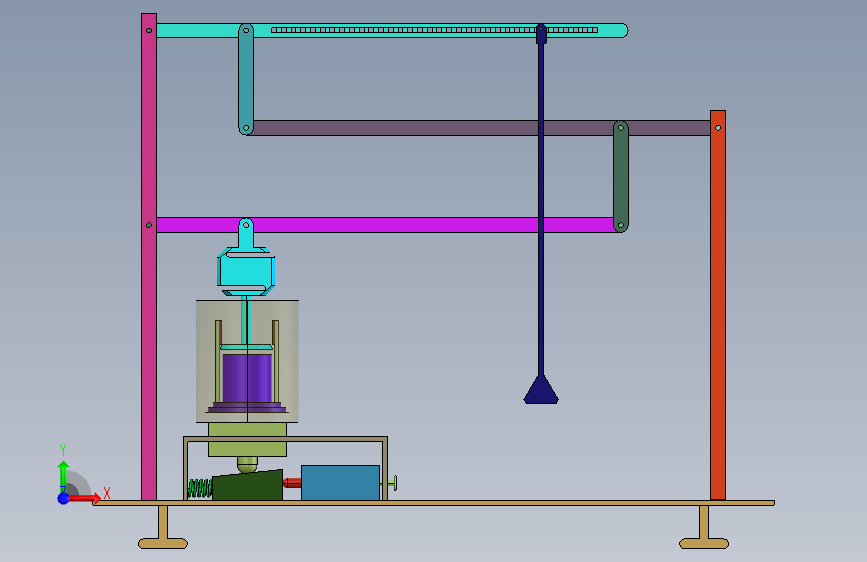
Task: Select the blue rectangular actuator block
Action: click(x=341, y=483)
